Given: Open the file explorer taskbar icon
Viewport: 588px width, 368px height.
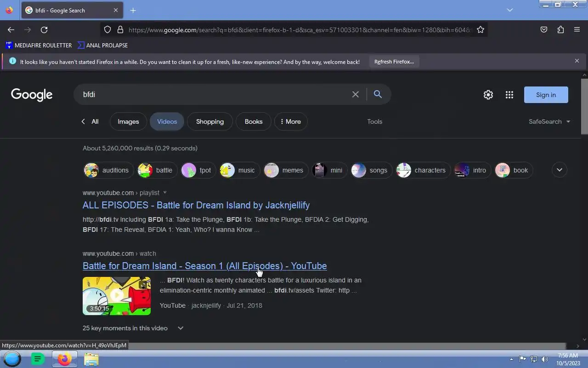Looking at the screenshot, I should point(91,359).
